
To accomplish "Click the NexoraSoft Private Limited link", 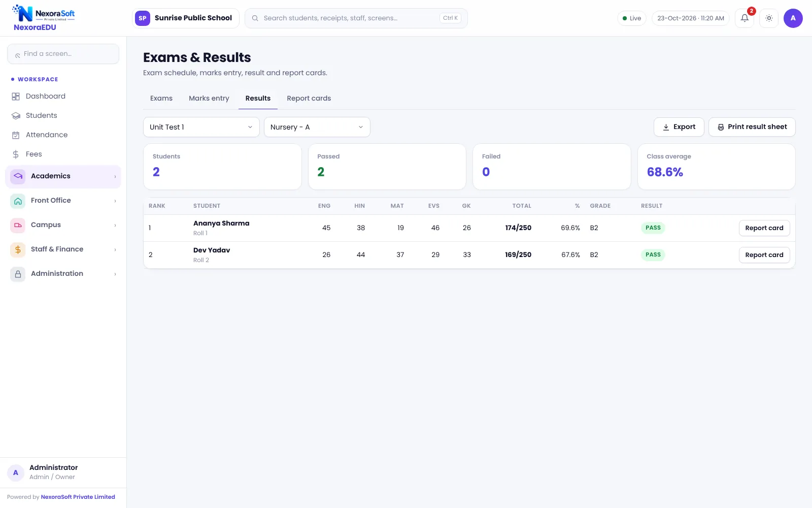I will (x=78, y=497).
